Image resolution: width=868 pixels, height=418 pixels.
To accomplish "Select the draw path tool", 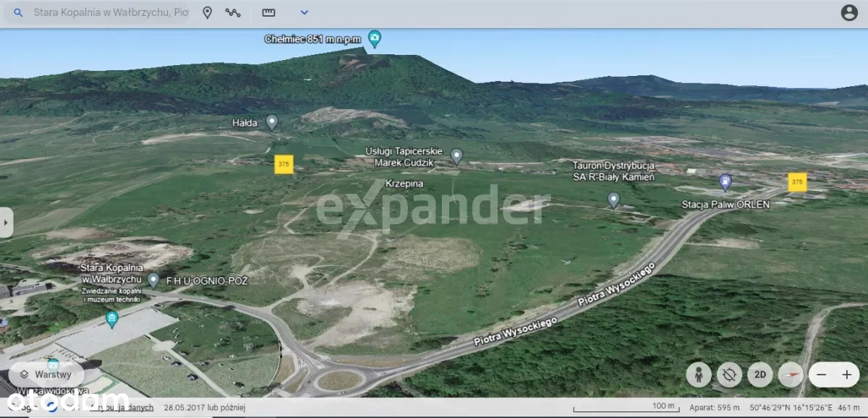I will click(x=233, y=13).
